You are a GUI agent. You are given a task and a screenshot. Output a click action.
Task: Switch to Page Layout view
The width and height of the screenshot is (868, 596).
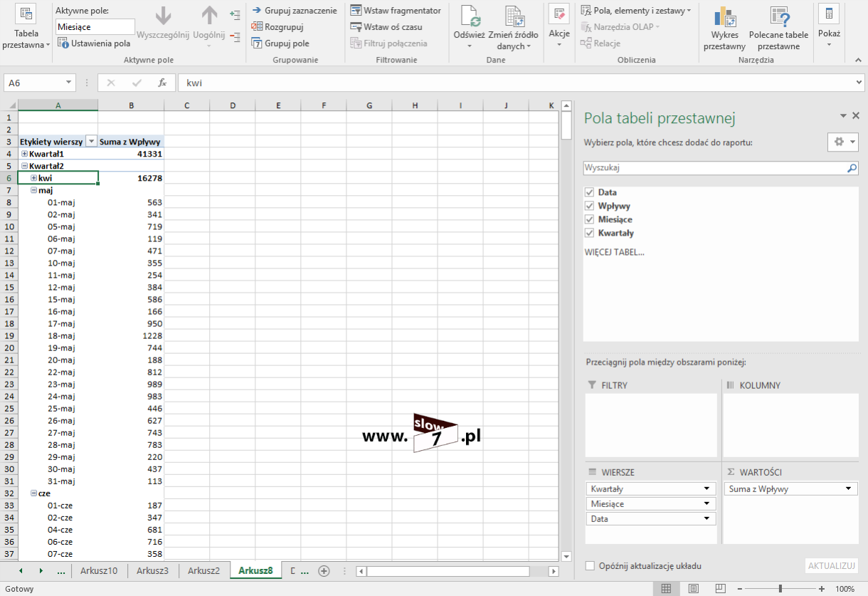click(x=693, y=589)
